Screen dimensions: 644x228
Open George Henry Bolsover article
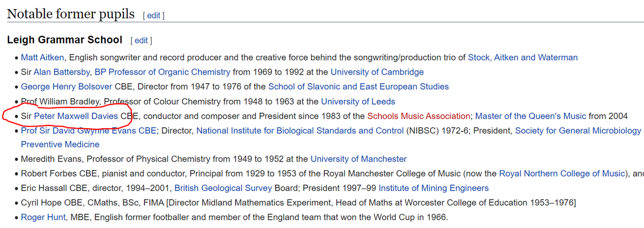click(x=67, y=86)
